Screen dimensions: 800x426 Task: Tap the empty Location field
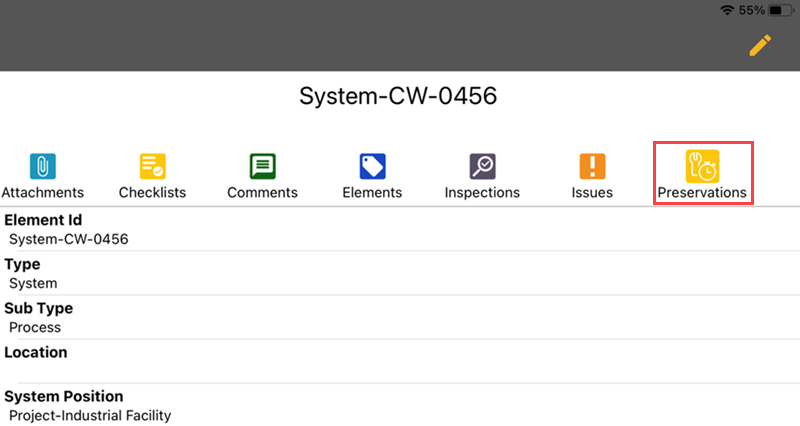pyautogui.click(x=400, y=371)
